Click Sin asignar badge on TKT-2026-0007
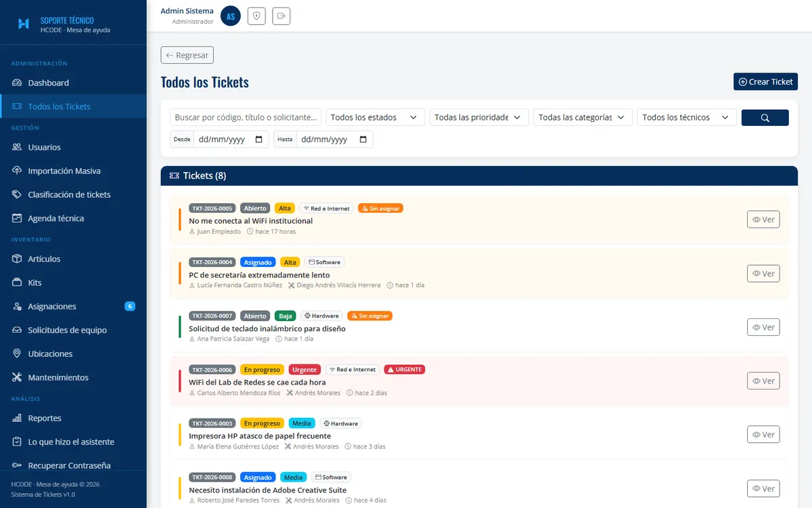Viewport: 812px width, 508px height. click(x=370, y=316)
